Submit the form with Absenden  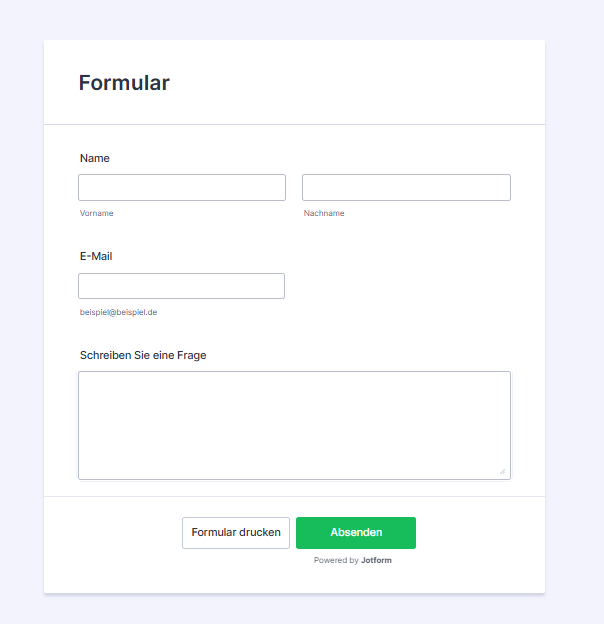[x=356, y=533]
